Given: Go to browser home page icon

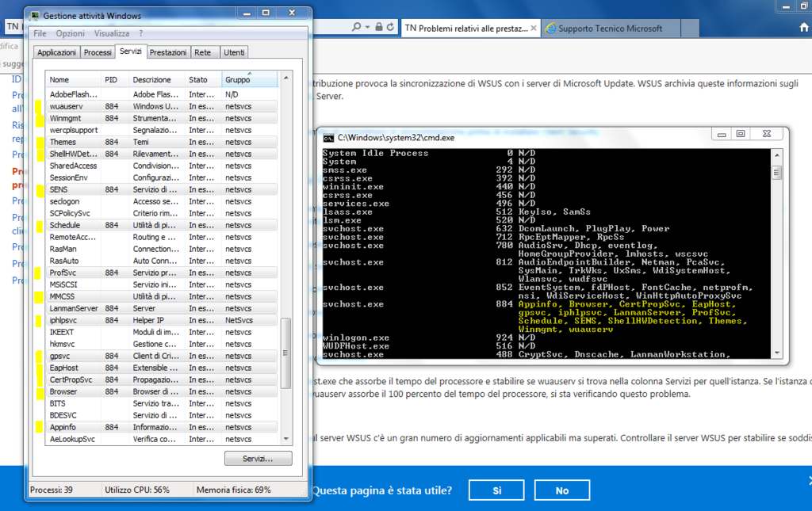Looking at the screenshot, I should pos(804,28).
